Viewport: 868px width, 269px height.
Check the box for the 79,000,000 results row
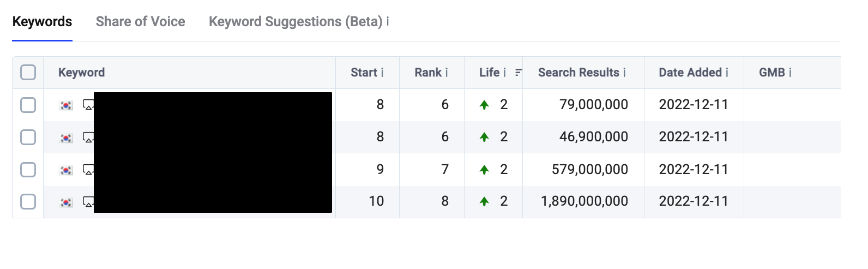pos(28,105)
